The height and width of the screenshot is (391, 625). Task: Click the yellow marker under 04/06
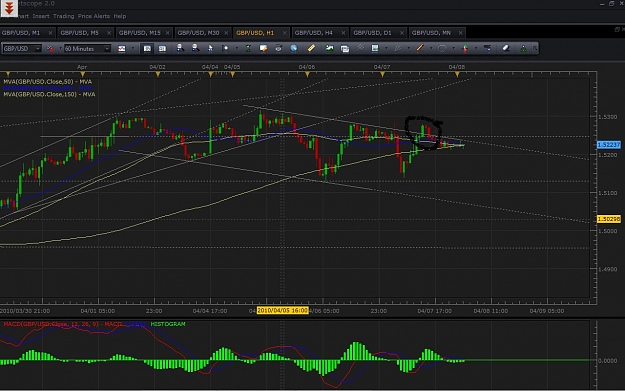coord(307,75)
